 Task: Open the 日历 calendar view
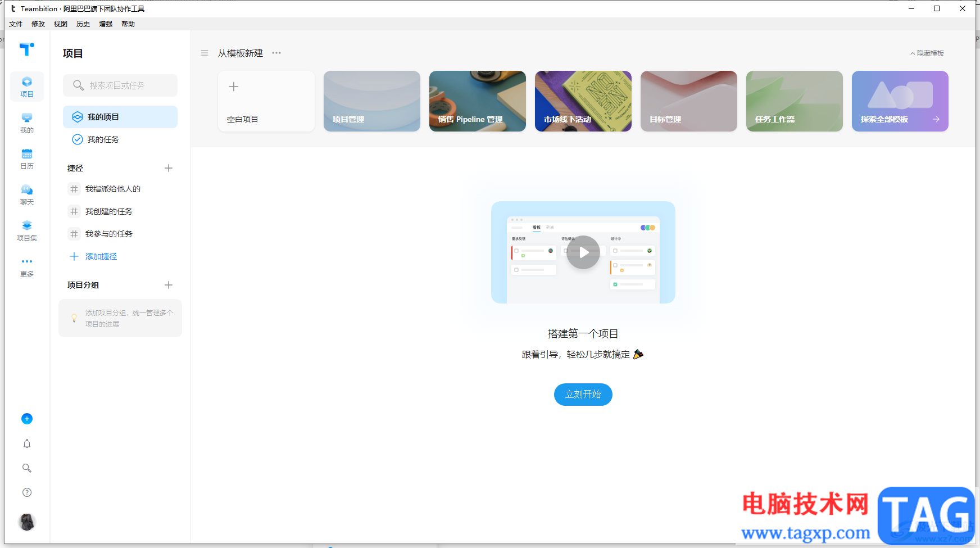[x=27, y=159]
